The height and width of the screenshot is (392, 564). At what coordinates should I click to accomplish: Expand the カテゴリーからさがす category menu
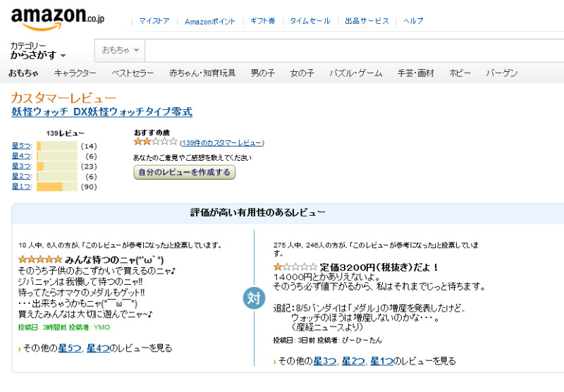coord(38,51)
